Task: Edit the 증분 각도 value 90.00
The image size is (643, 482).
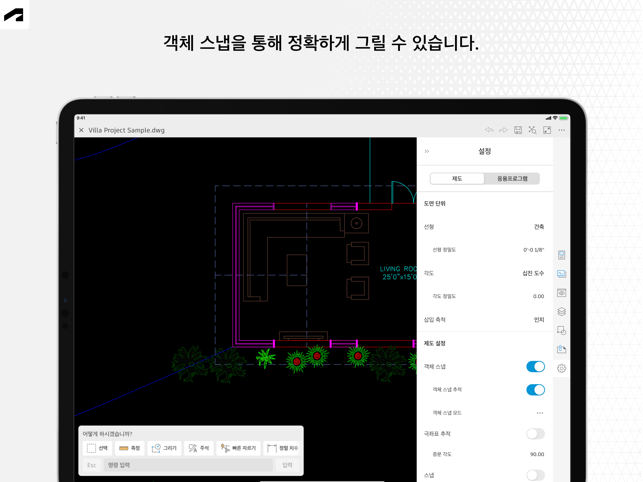Action: coord(537,454)
